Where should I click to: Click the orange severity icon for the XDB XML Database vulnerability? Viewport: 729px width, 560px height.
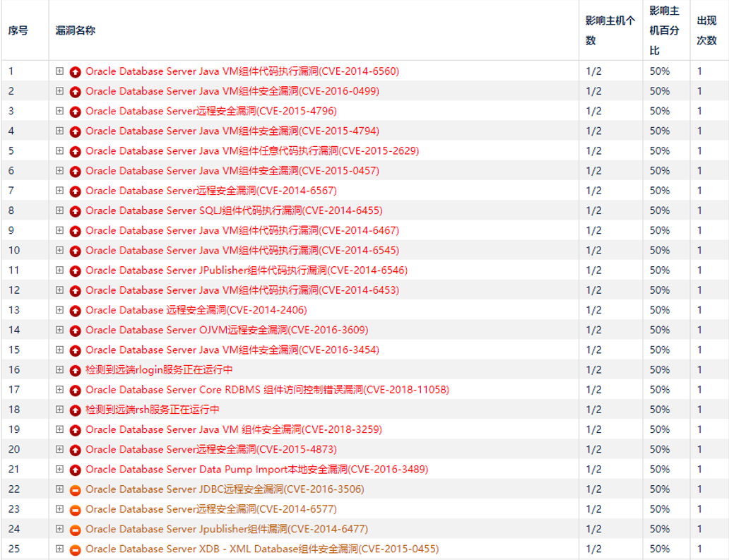coord(76,548)
